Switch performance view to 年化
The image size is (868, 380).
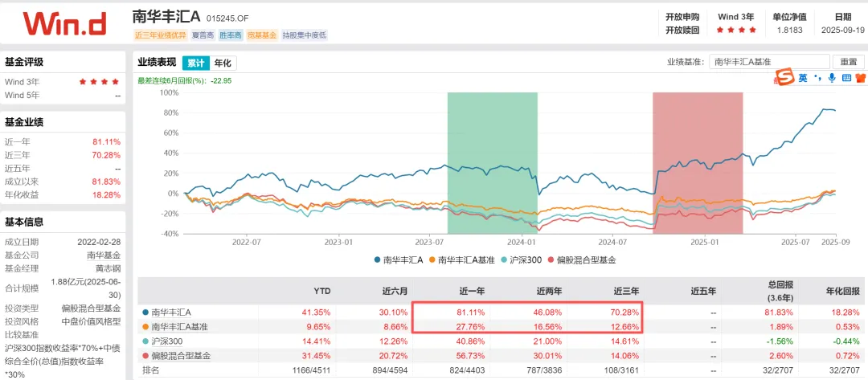pyautogui.click(x=223, y=63)
